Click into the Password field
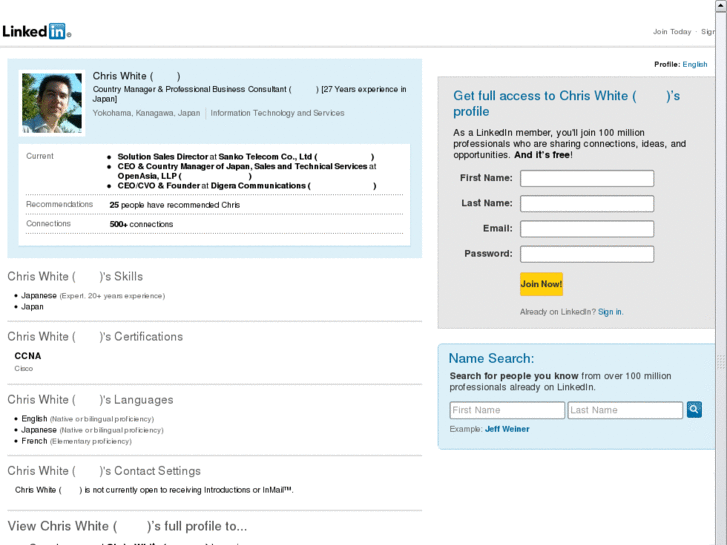Viewport: 727px width, 545px height. click(x=587, y=254)
